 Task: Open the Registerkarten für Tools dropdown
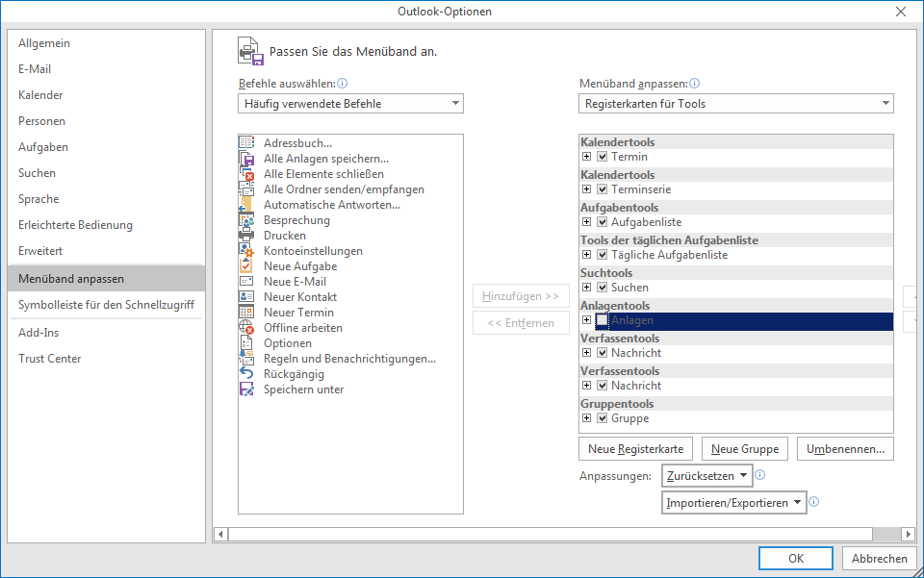pyautogui.click(x=736, y=104)
